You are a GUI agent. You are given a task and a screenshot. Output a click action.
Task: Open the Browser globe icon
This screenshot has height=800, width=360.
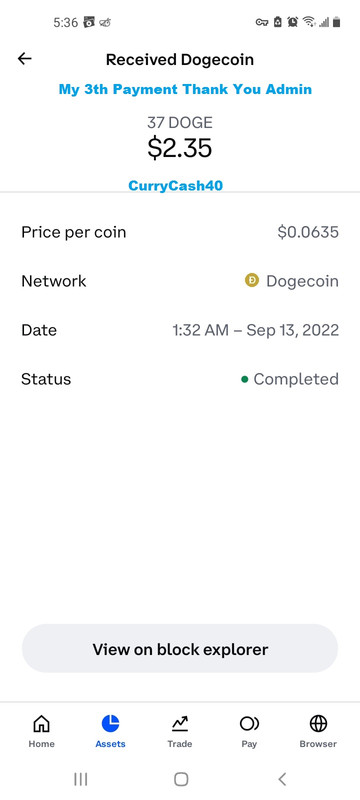(318, 723)
